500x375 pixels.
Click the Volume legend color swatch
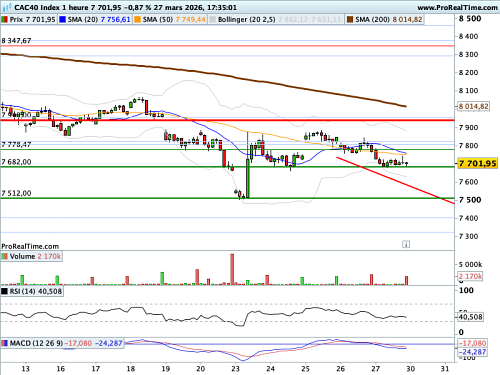pyautogui.click(x=5, y=256)
